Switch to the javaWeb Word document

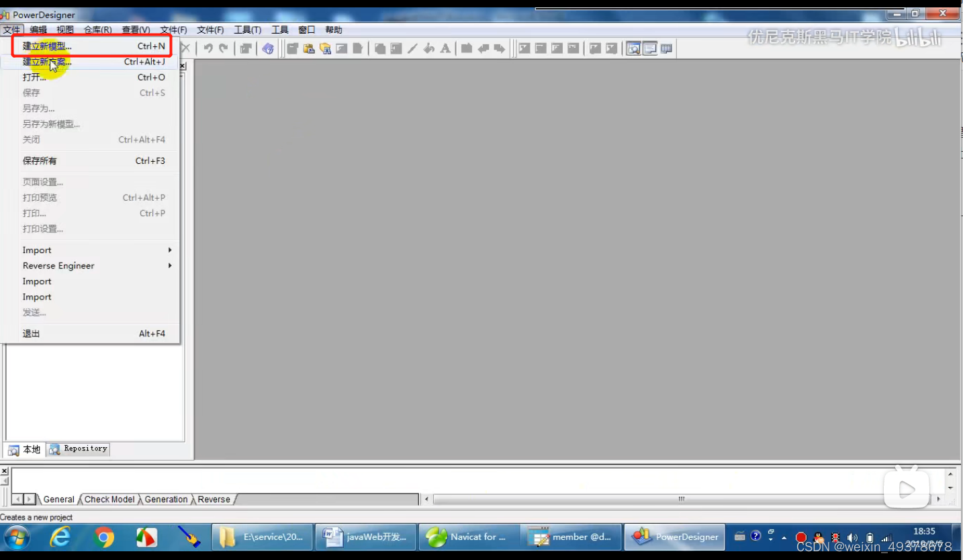coord(366,537)
